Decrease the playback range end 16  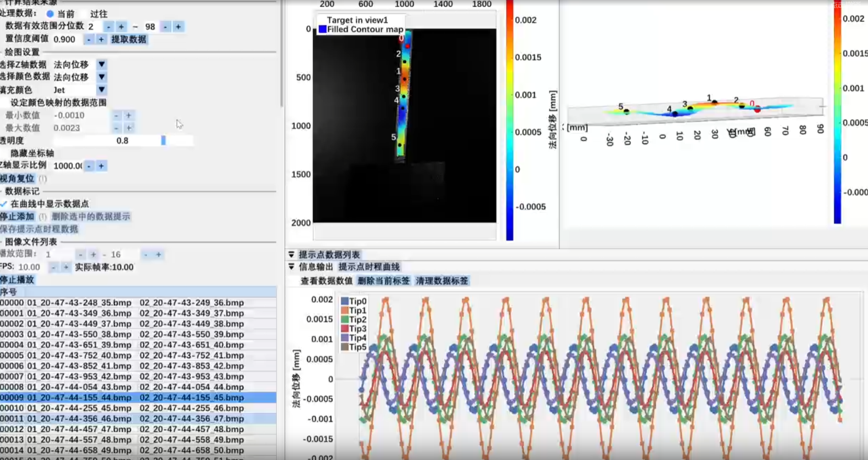[146, 255]
